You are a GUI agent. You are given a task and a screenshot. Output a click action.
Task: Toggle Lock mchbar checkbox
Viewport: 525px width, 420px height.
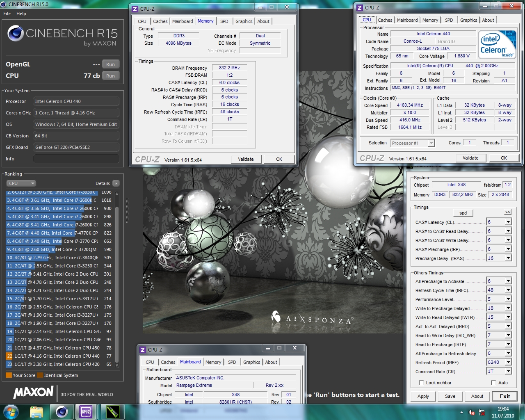click(x=421, y=383)
